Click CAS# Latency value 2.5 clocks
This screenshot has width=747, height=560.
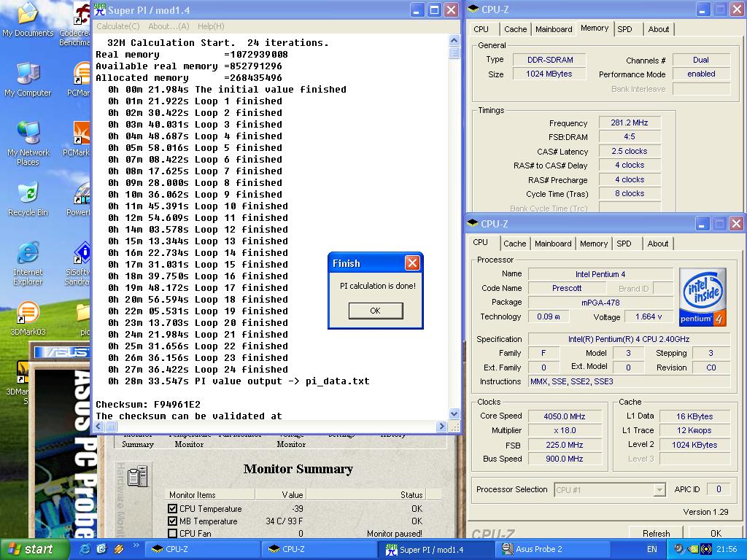point(630,151)
